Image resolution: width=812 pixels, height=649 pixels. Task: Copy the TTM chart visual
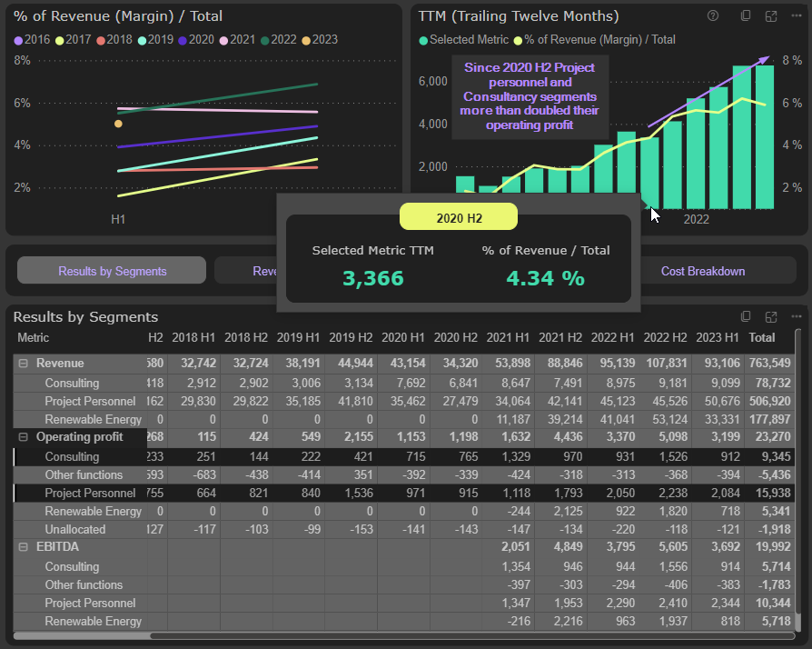coord(746,16)
